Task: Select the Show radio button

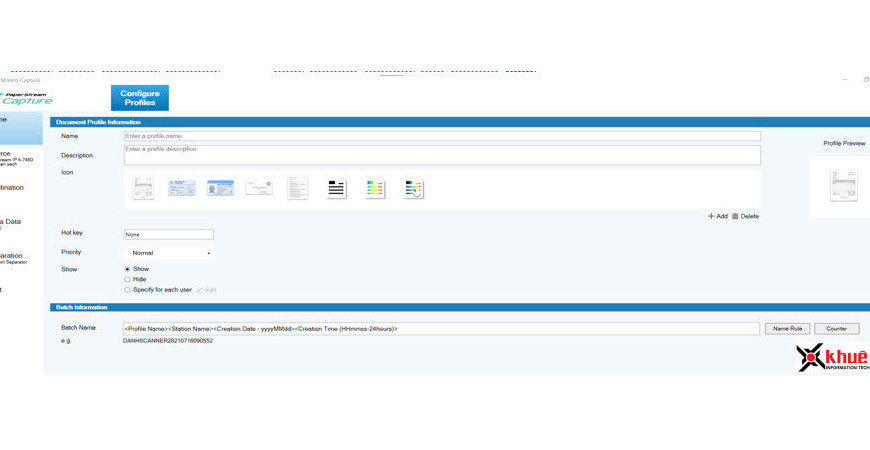Action: point(128,269)
